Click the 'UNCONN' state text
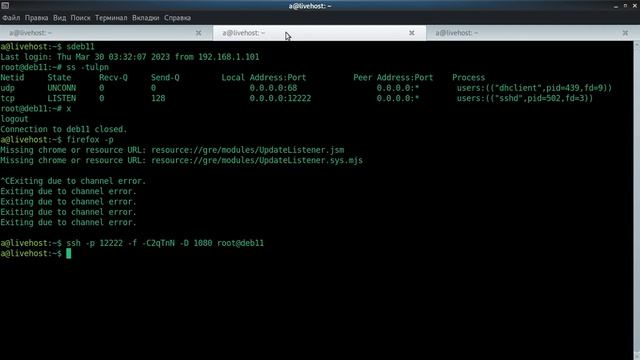 pyautogui.click(x=62, y=88)
